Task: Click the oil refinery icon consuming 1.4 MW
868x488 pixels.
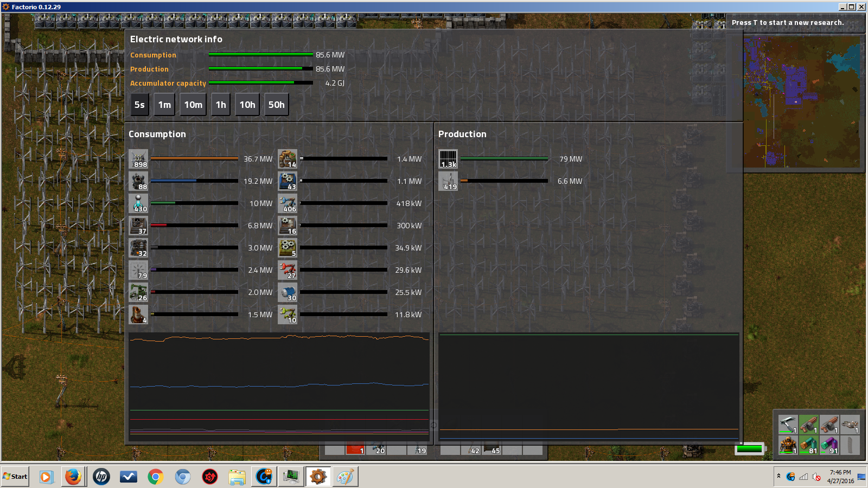Action: [288, 159]
